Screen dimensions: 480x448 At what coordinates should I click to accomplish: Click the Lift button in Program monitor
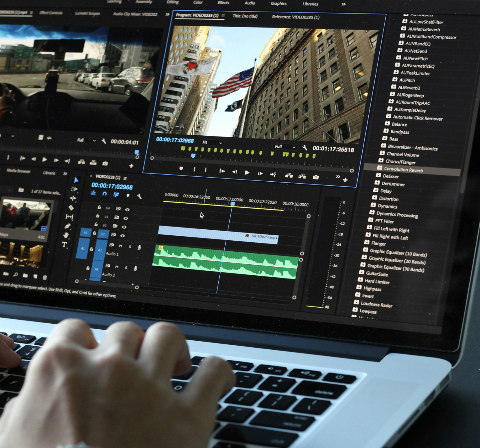289,175
